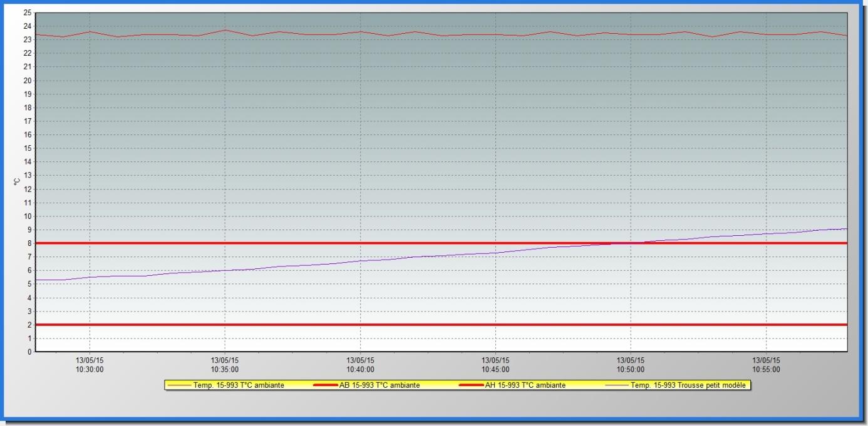Select the 23 tick label on the temperature axis
The image size is (868, 426).
coord(27,39)
